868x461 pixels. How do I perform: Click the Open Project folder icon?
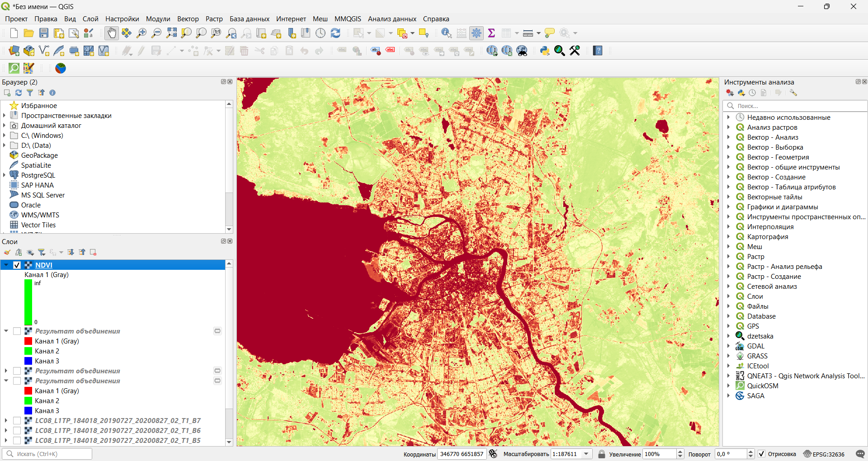tap(29, 33)
